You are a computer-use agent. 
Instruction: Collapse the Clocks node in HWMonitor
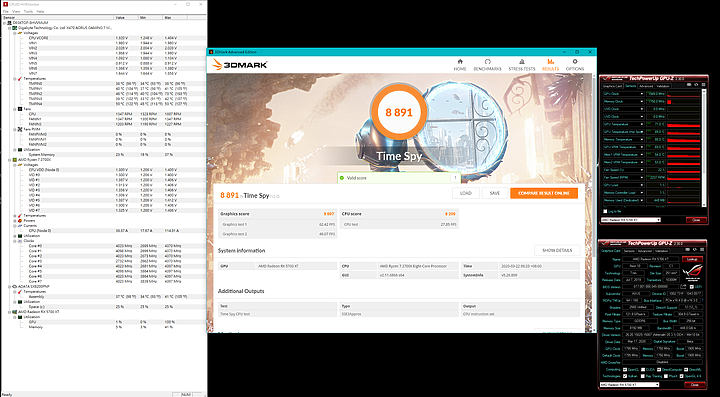click(14, 240)
